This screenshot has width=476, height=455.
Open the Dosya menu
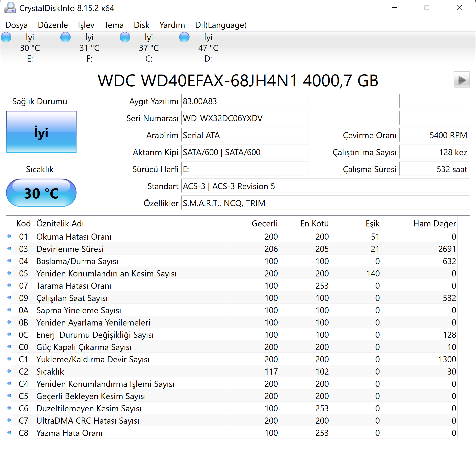(17, 25)
